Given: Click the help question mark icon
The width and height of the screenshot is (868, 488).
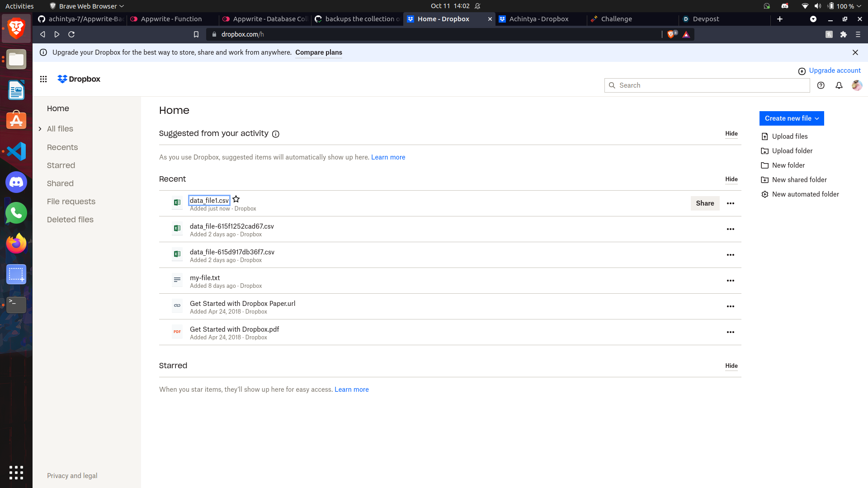Looking at the screenshot, I should 821,85.
